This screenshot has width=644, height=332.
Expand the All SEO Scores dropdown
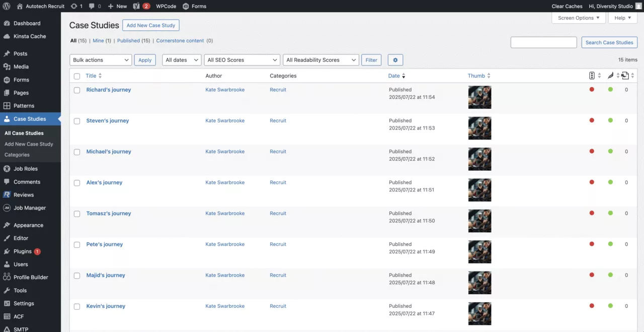click(x=242, y=60)
